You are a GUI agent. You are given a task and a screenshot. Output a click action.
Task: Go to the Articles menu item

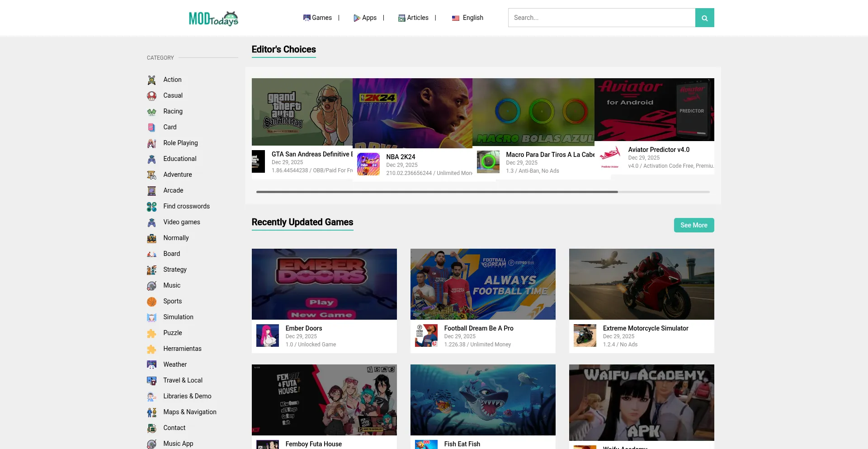pyautogui.click(x=413, y=18)
